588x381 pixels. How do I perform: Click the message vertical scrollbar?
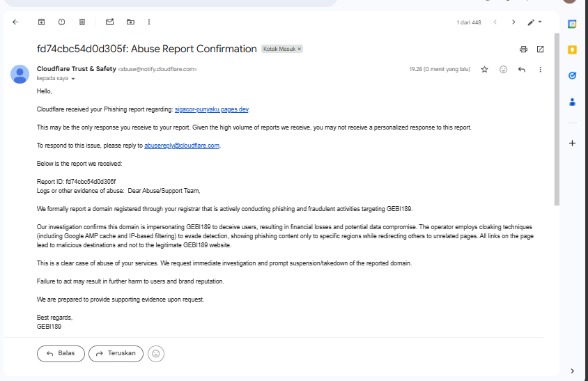tap(557, 119)
